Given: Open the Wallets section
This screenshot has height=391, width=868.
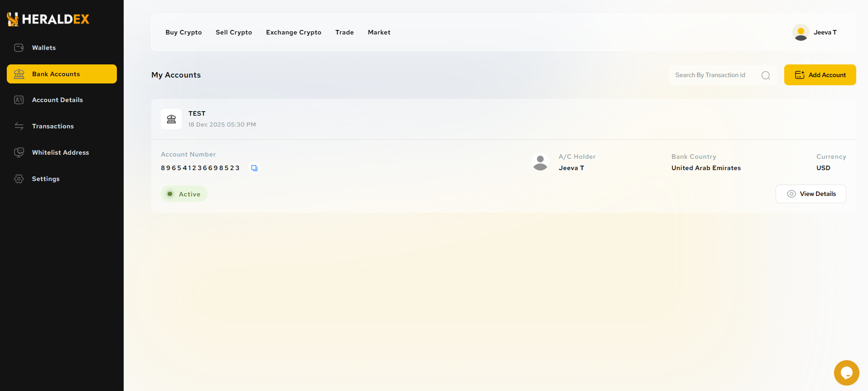Looking at the screenshot, I should 43,48.
